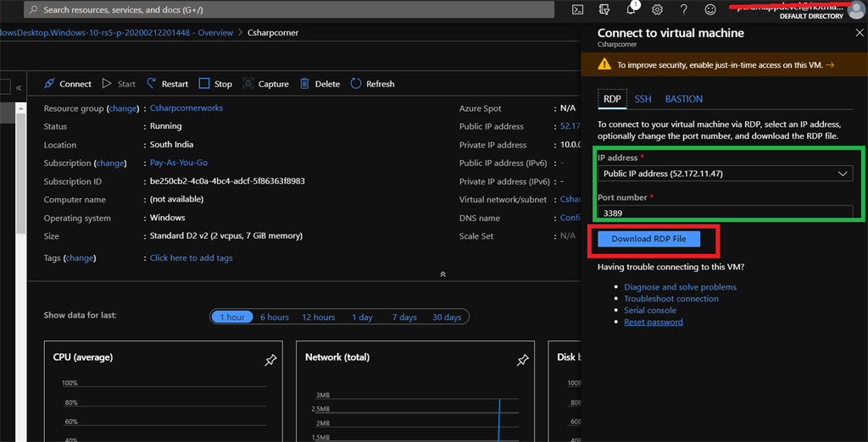
Task: Open the help question mark
Action: tap(684, 9)
